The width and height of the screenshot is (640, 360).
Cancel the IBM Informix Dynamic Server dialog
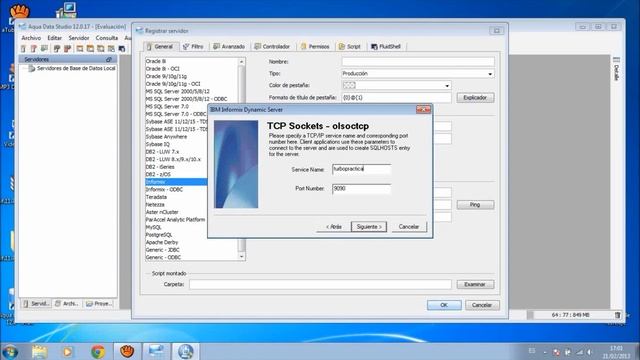coord(409,227)
